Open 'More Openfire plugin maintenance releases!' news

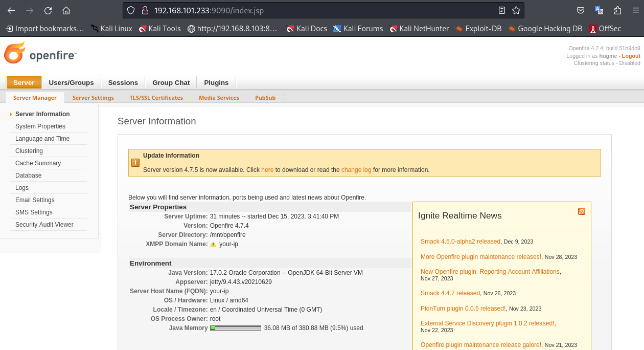click(x=481, y=257)
